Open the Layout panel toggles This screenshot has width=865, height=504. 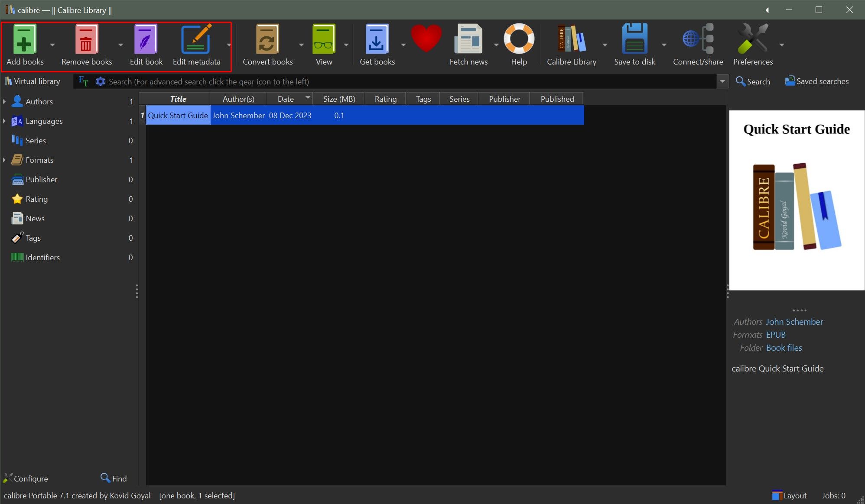pos(790,495)
